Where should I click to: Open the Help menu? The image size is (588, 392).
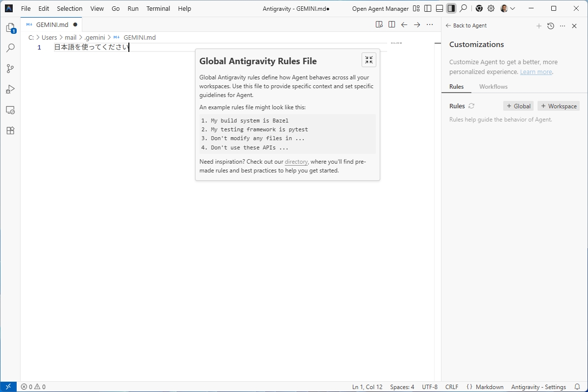(185, 8)
